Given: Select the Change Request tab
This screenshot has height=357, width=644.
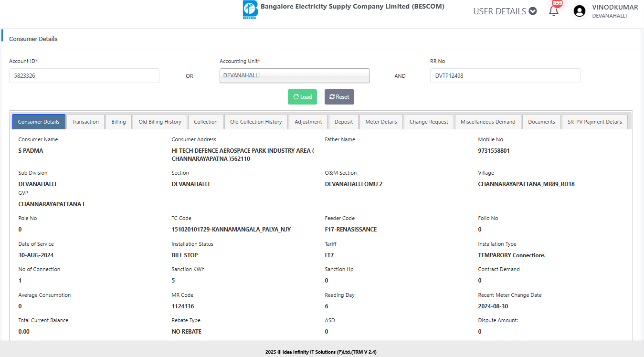Looking at the screenshot, I should [429, 122].
